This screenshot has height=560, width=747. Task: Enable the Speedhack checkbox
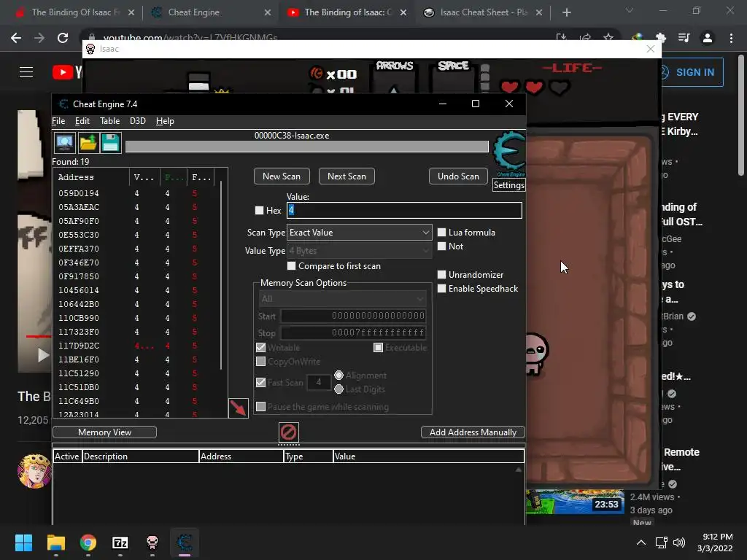click(441, 289)
